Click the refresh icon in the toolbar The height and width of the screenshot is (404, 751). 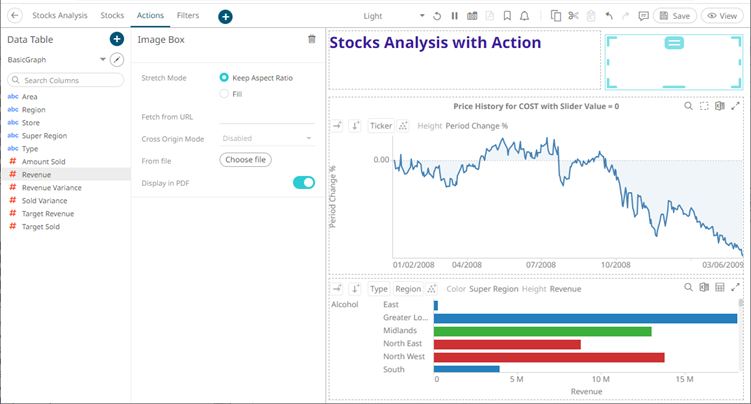pyautogui.click(x=437, y=16)
